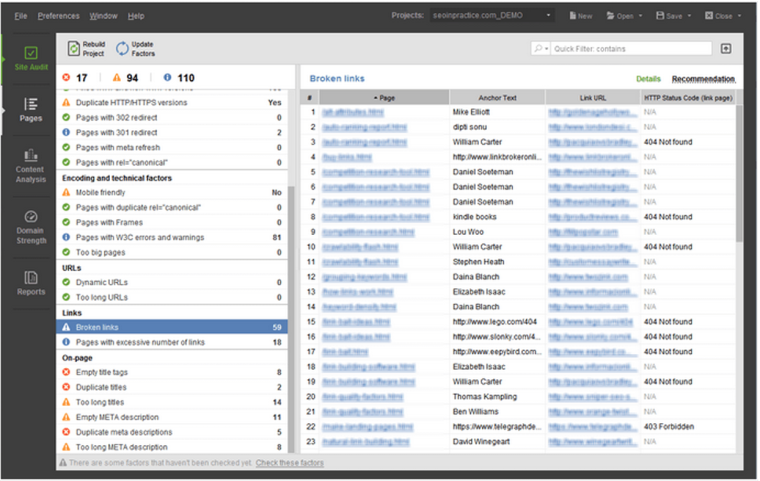Open the Pages sidebar section
This screenshot has height=481, width=760.
click(30, 110)
